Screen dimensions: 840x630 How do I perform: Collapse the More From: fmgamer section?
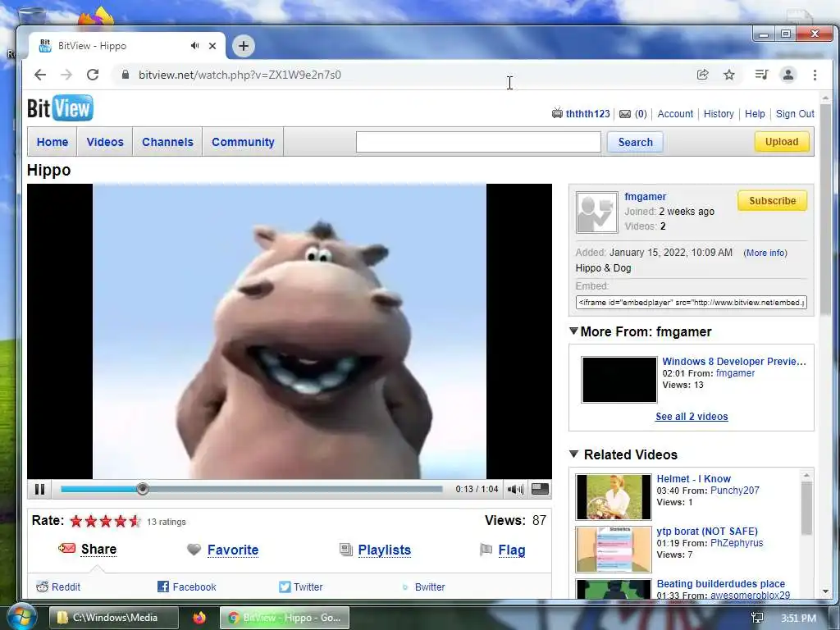click(x=573, y=331)
